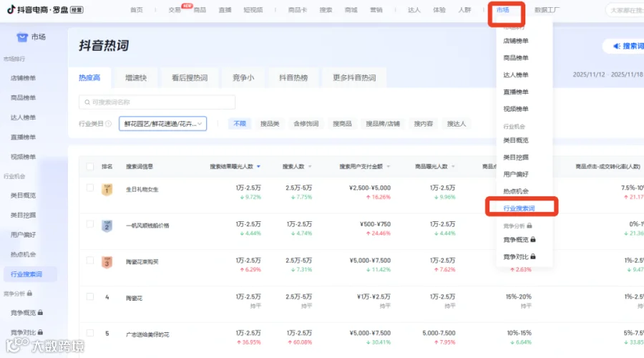This screenshot has width=644, height=358.
Task: Click the TOP 3 bronze rank badge
Action: (x=107, y=262)
